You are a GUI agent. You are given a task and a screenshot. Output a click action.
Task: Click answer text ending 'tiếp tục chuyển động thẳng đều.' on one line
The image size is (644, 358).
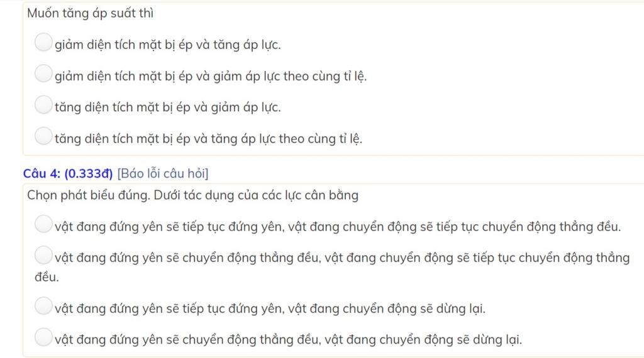tap(338, 227)
